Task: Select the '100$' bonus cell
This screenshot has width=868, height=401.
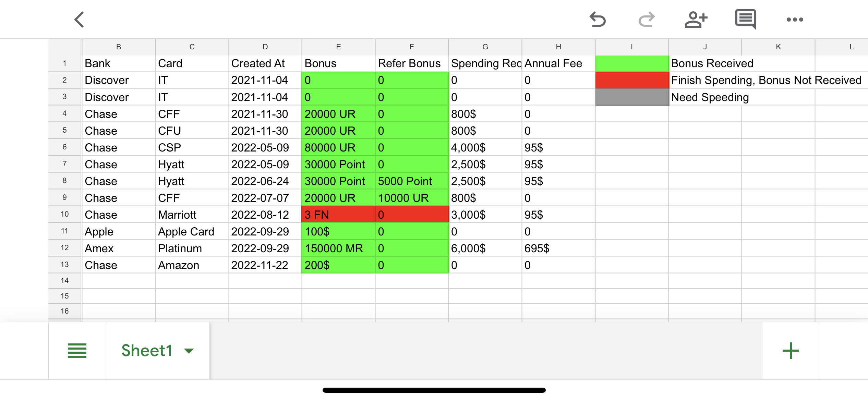Action: pos(338,231)
